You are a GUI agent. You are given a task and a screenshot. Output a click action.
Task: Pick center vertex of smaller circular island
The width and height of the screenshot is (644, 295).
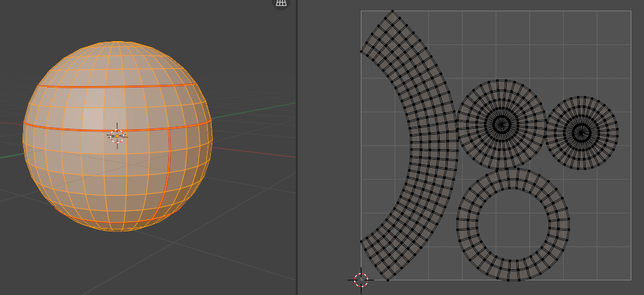coord(582,133)
